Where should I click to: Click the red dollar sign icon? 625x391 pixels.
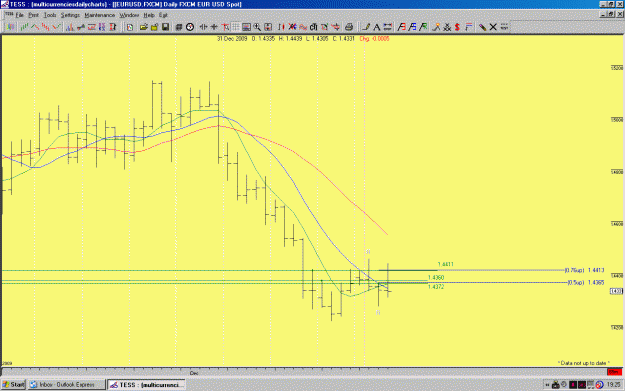[457, 27]
